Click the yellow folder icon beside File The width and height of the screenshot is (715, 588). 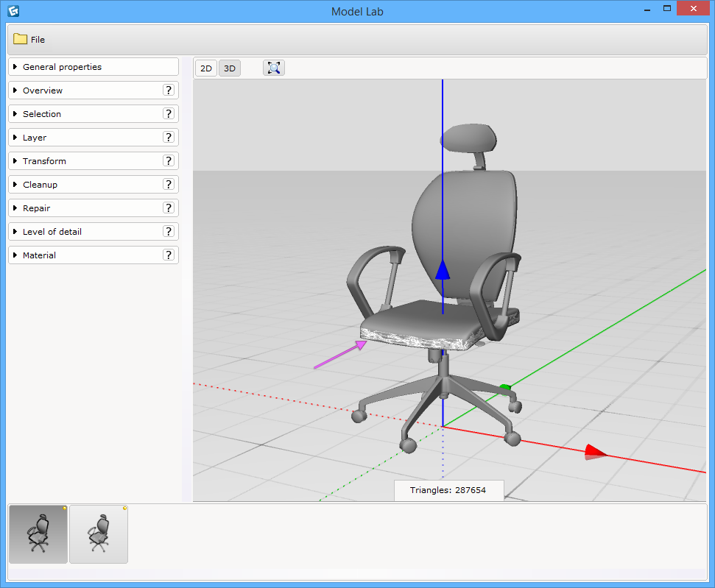coord(20,39)
